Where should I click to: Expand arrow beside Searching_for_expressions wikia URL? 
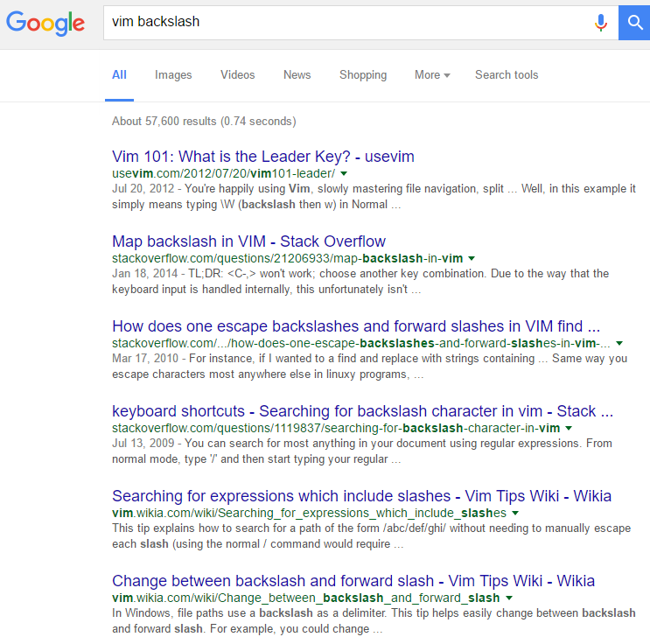tap(515, 514)
